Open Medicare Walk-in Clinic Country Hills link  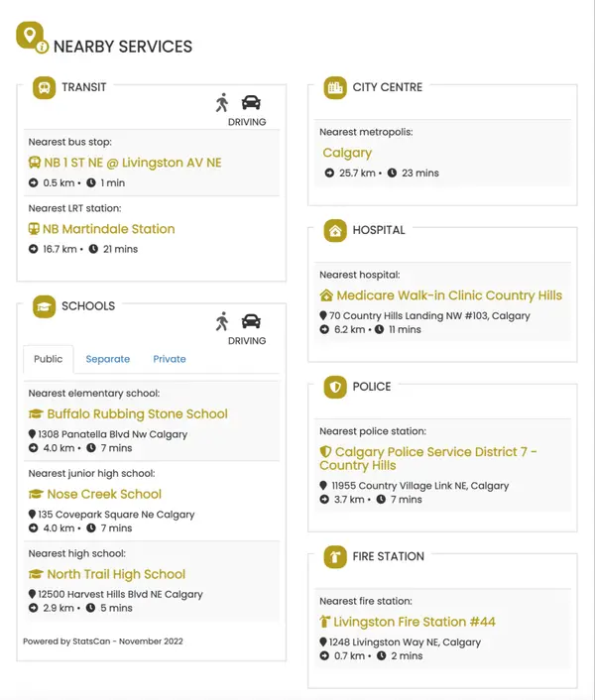pos(448,295)
